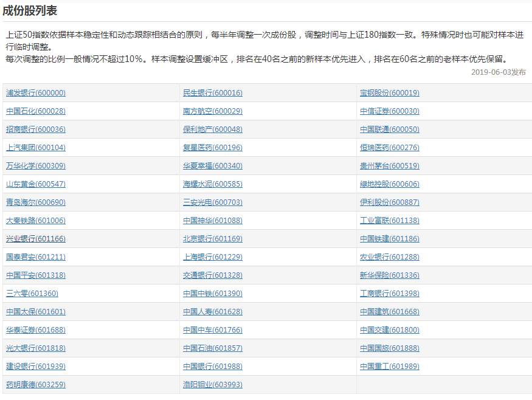Select the 中国国旅(601888) link
This screenshot has width=532, height=400.
coord(390,348)
